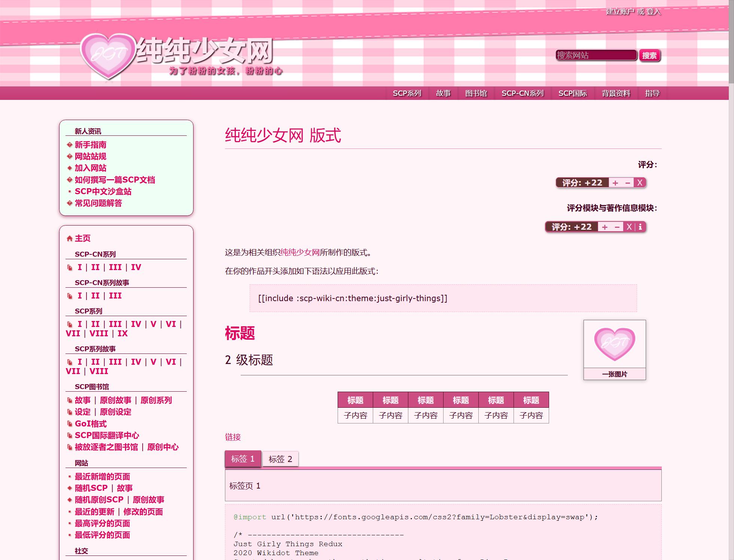Follow the 纯纯少女网 link in paragraph

[300, 253]
